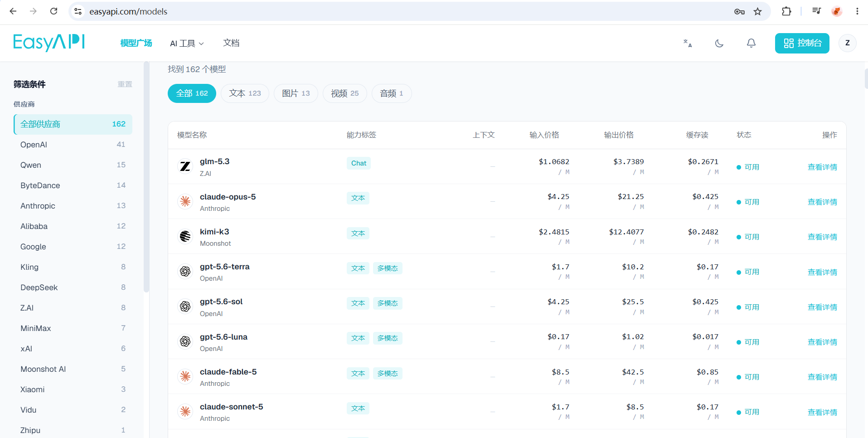868x438 pixels.
Task: View details for claude-sonnet-5
Action: pos(822,412)
